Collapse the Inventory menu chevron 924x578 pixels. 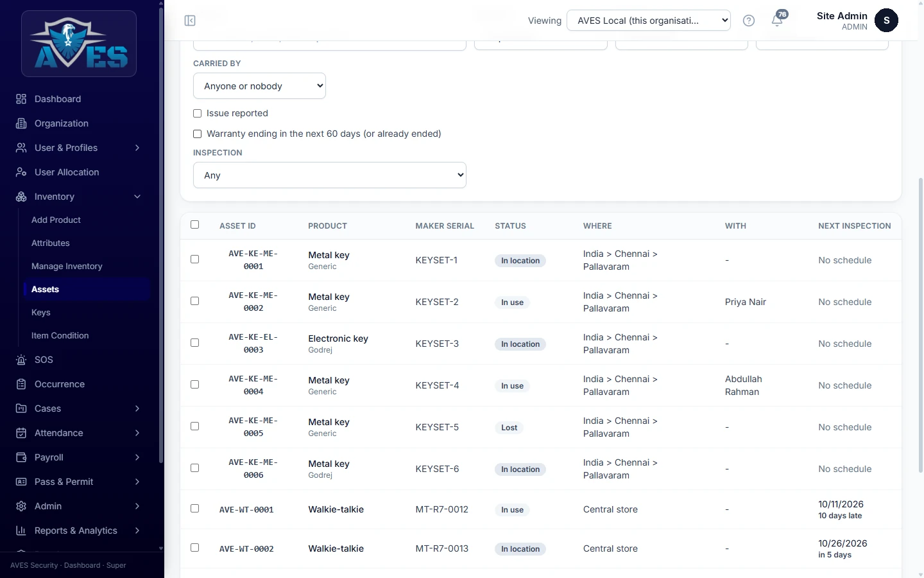[x=137, y=197]
